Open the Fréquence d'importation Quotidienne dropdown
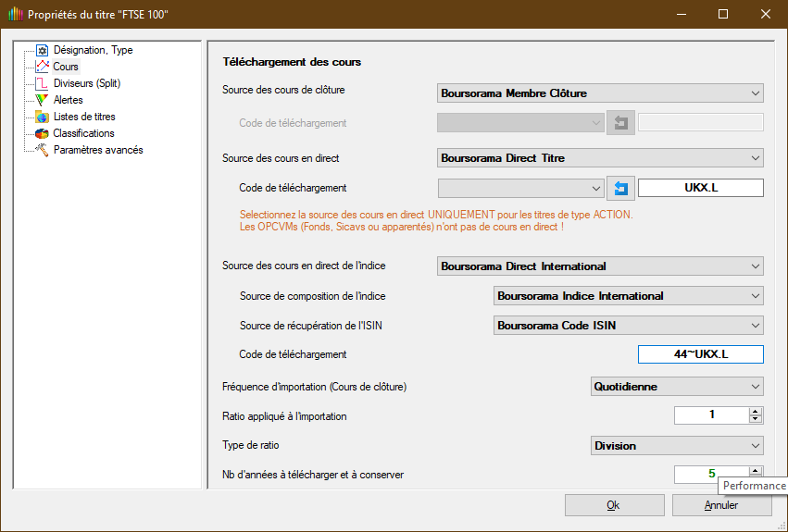The width and height of the screenshot is (788, 532). 677,387
